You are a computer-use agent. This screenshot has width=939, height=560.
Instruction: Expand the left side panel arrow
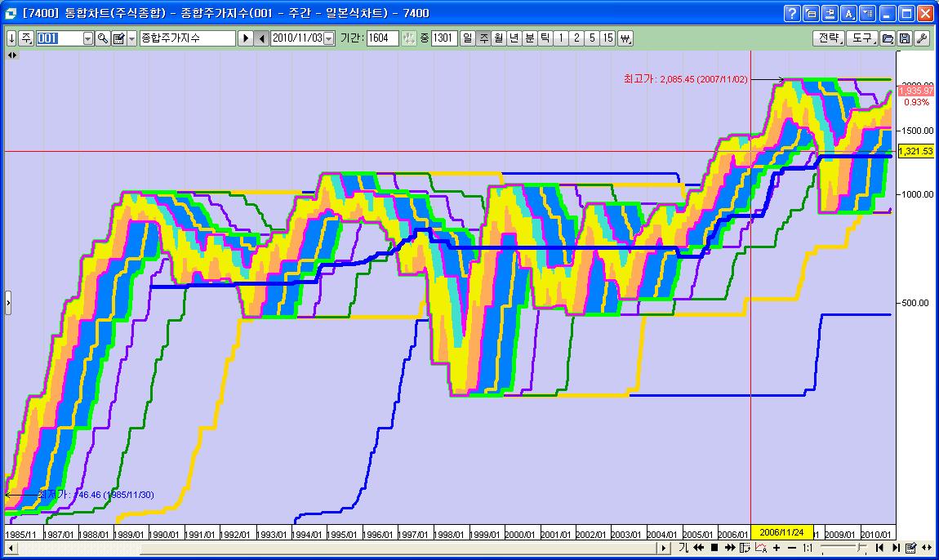pos(8,302)
